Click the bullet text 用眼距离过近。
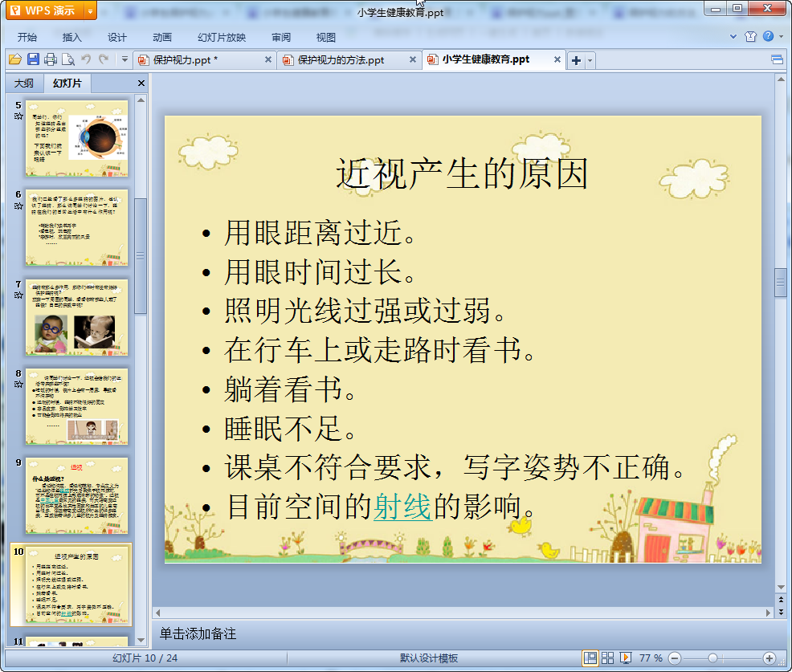Screen dimensions: 792x672 point(319,233)
